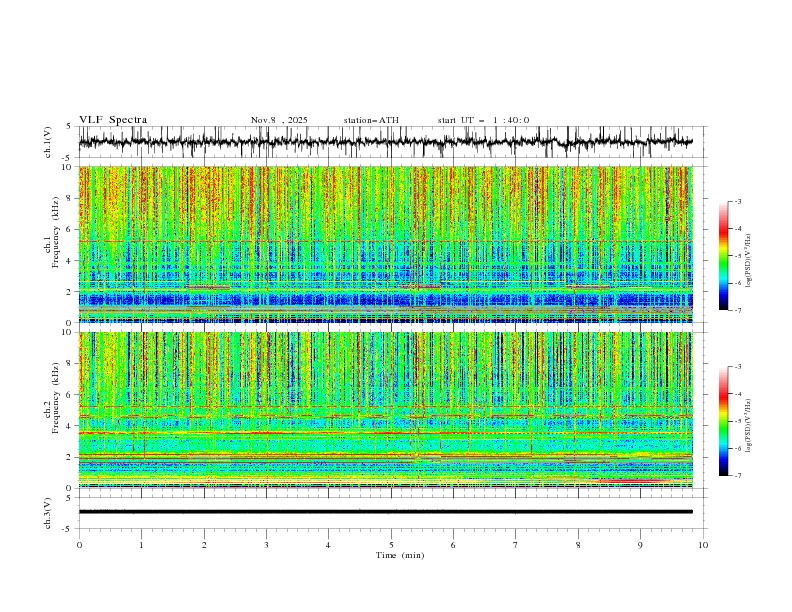Image resolution: width=792 pixels, height=612 pixels.
Task: Click tick label "5" on the time axis
Action: (x=391, y=545)
